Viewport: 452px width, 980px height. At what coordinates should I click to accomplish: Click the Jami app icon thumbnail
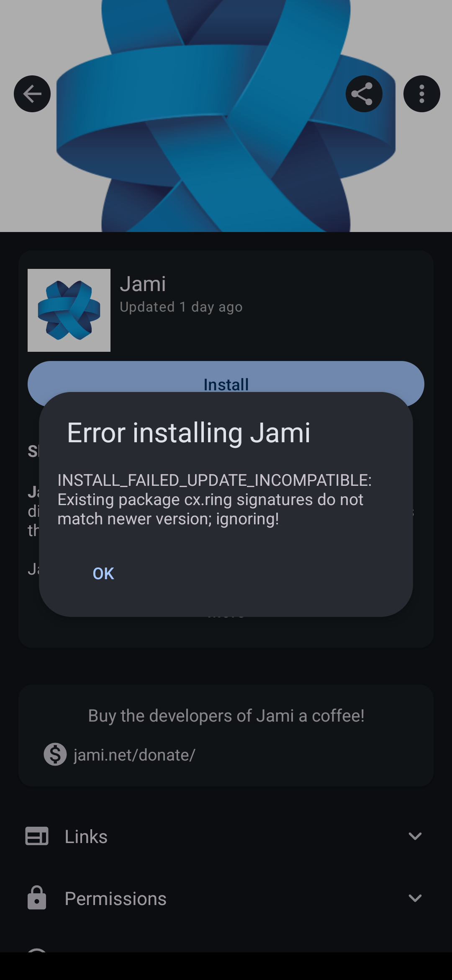point(69,310)
